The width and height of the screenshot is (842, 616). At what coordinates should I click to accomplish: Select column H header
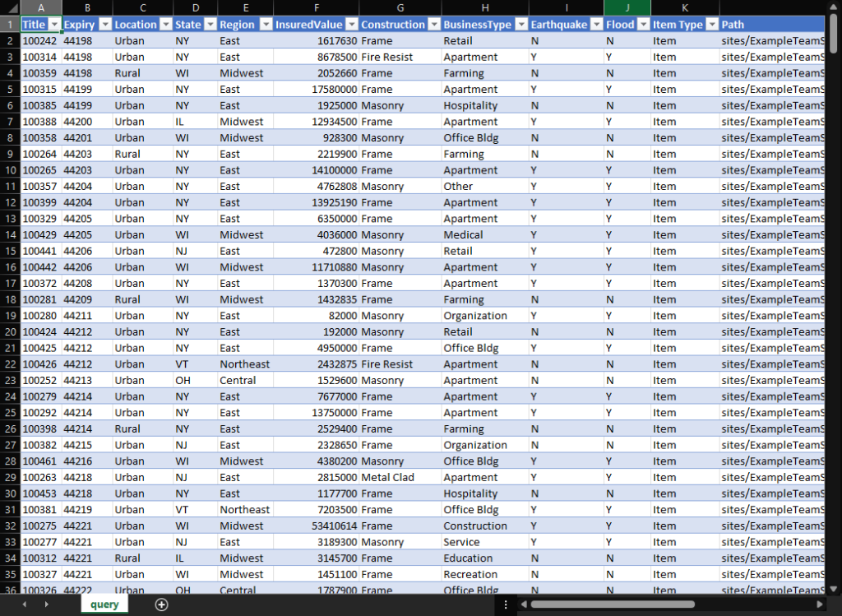485,7
